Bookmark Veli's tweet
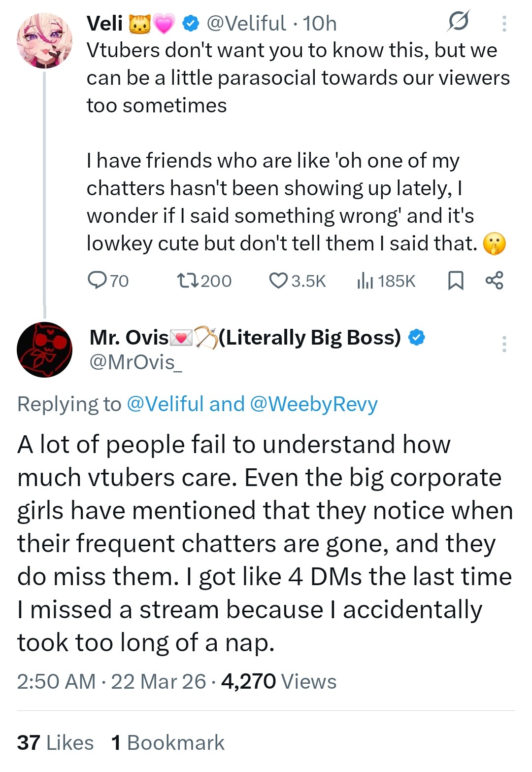This screenshot has width=532, height=772. click(455, 281)
